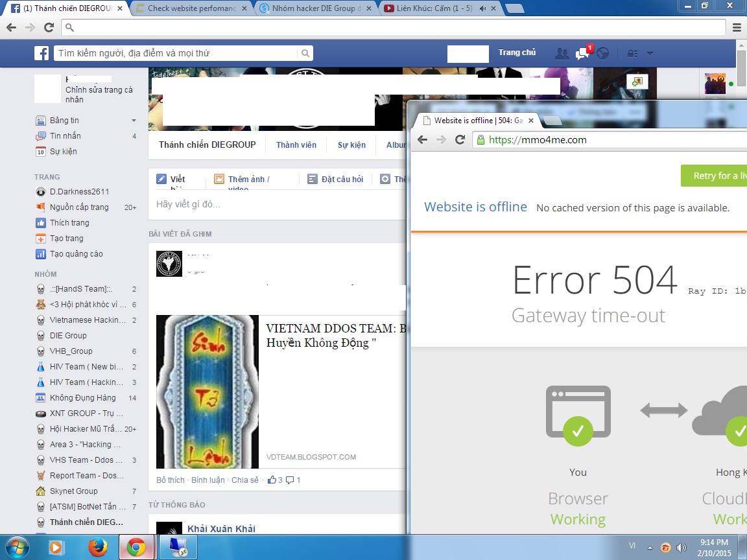Viewport: 747px width, 560px height.
Task: Click the main Chrome address bar
Action: click(x=394, y=28)
